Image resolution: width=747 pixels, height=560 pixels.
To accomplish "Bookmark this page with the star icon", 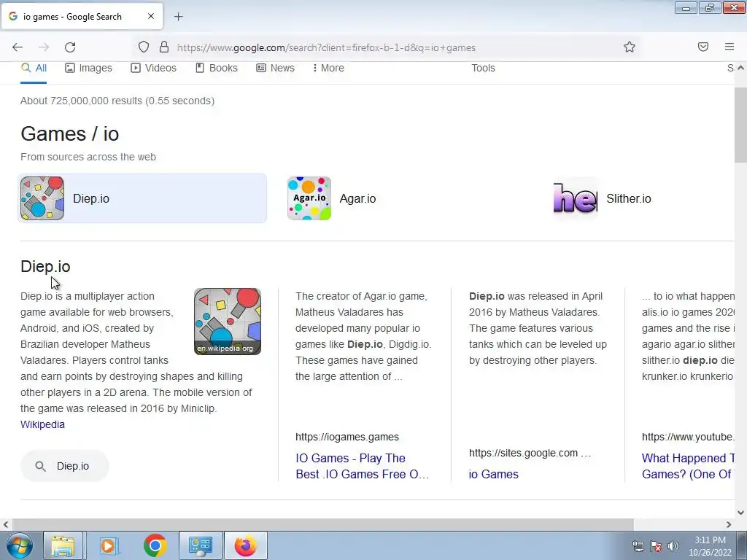I will pos(630,47).
